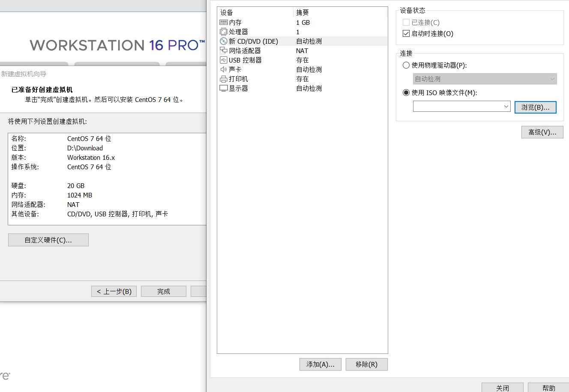Image resolution: width=569 pixels, height=392 pixels.
Task: Click the NAT summary in device list
Action: coord(302,51)
